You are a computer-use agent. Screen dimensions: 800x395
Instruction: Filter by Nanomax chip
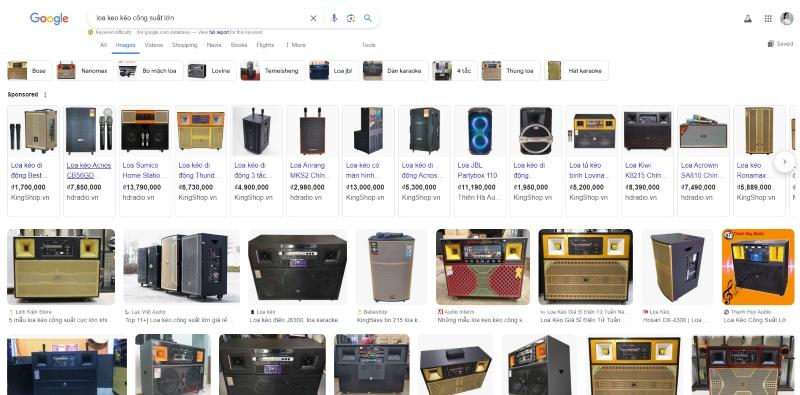(x=85, y=71)
